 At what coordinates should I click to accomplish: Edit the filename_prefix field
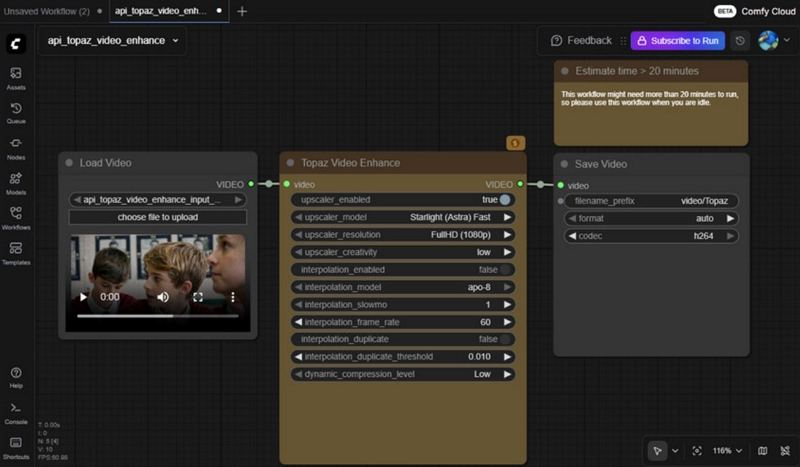tap(651, 201)
